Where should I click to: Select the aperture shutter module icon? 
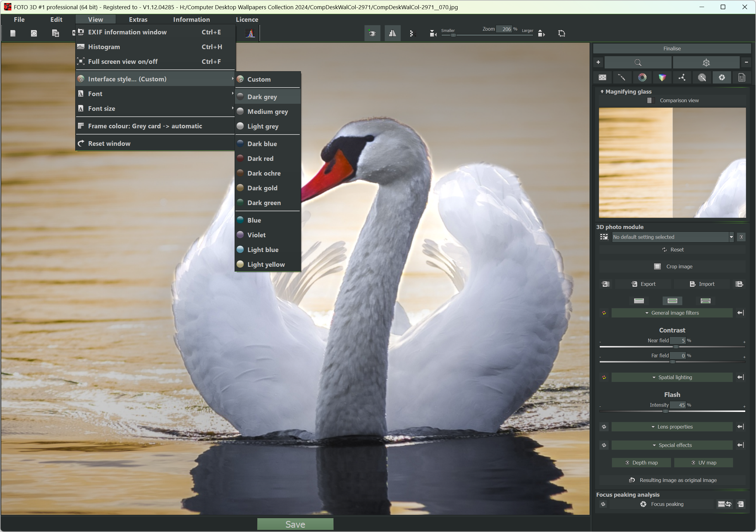(x=721, y=78)
